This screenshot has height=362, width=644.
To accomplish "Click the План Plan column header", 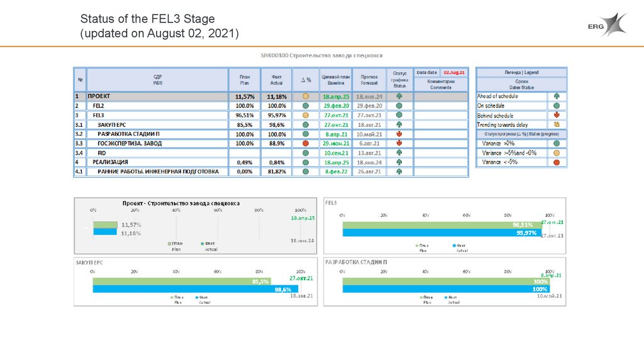I will coord(245,80).
